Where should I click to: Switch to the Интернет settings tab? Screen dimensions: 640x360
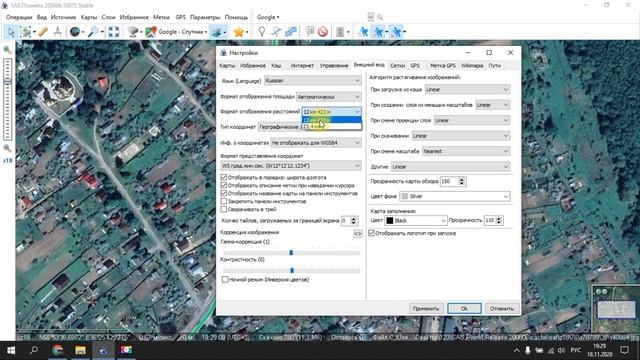click(x=302, y=66)
